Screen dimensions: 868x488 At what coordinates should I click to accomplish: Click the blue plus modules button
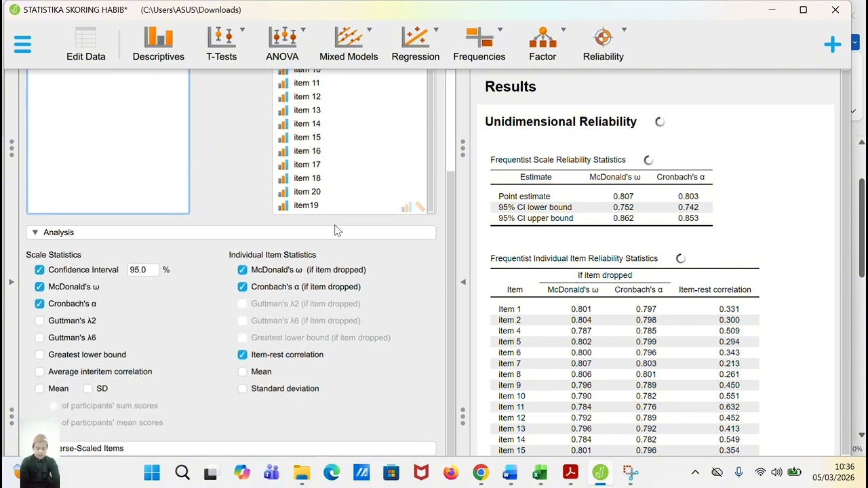tap(832, 45)
